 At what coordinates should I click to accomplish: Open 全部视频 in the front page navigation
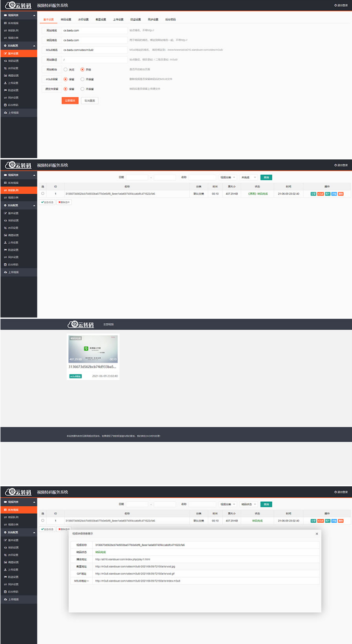point(108,324)
